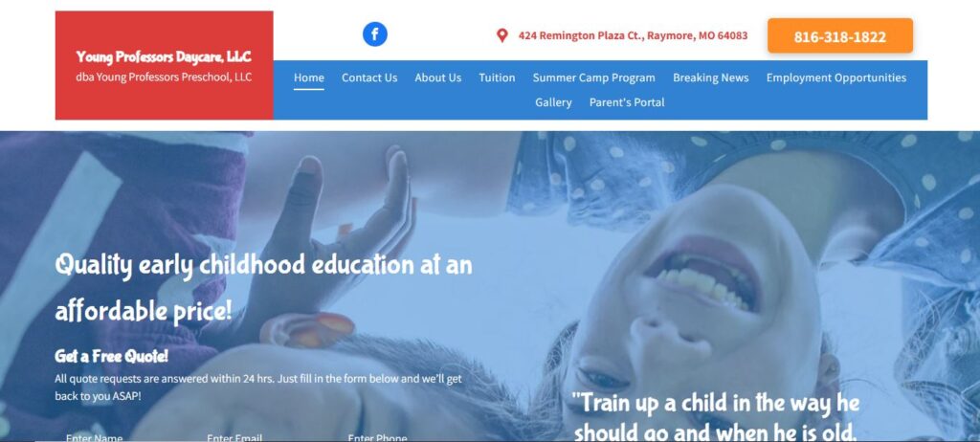Viewport: 980px width, 442px height.
Task: Open the Parent's Portal link
Action: coord(627,102)
